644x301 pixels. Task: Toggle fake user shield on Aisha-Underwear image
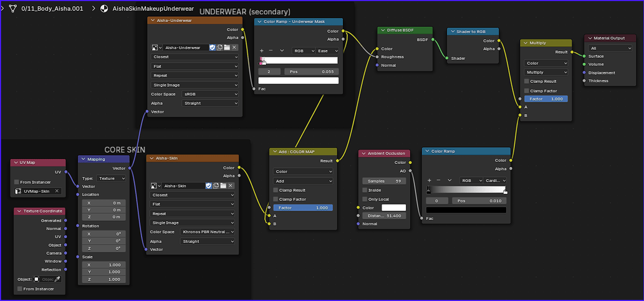point(213,47)
